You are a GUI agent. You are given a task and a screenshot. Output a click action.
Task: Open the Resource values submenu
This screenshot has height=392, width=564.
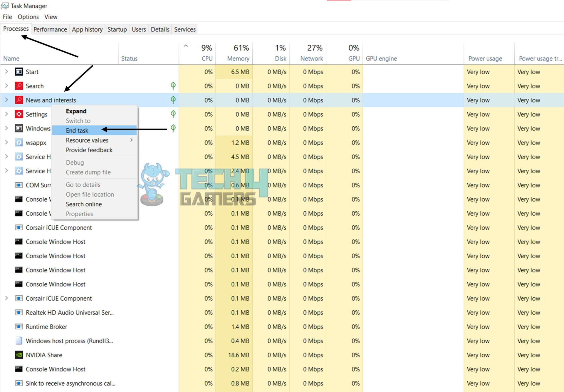tap(87, 140)
